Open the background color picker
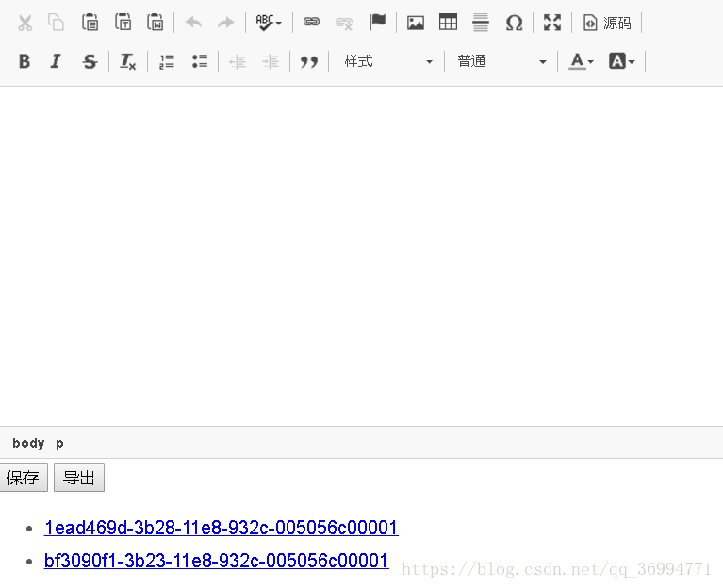Viewport: 723px width, 588px height. [621, 61]
